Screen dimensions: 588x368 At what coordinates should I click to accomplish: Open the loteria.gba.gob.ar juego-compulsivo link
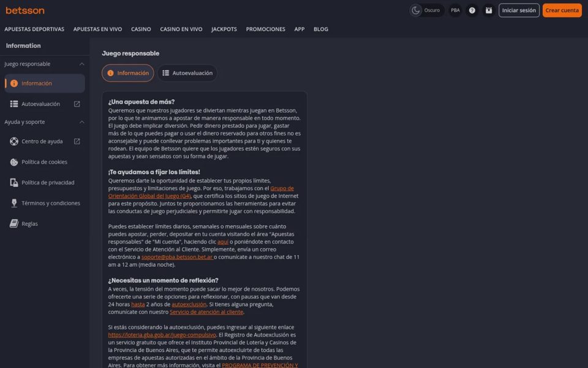(162, 335)
